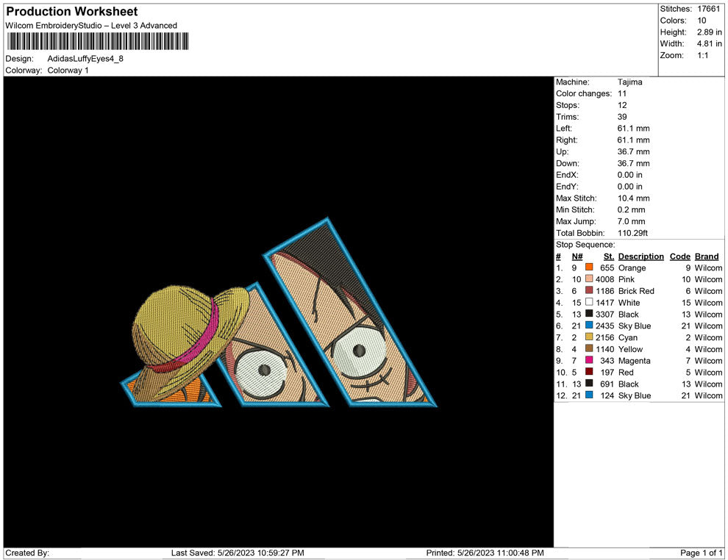Click the 'Code' column header
This screenshot has width=728, height=560.
tap(679, 256)
